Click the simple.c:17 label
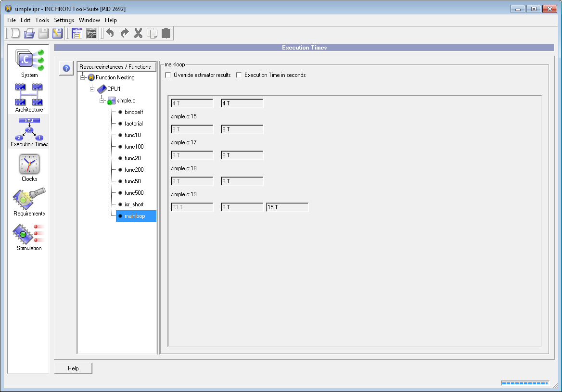 pyautogui.click(x=184, y=142)
